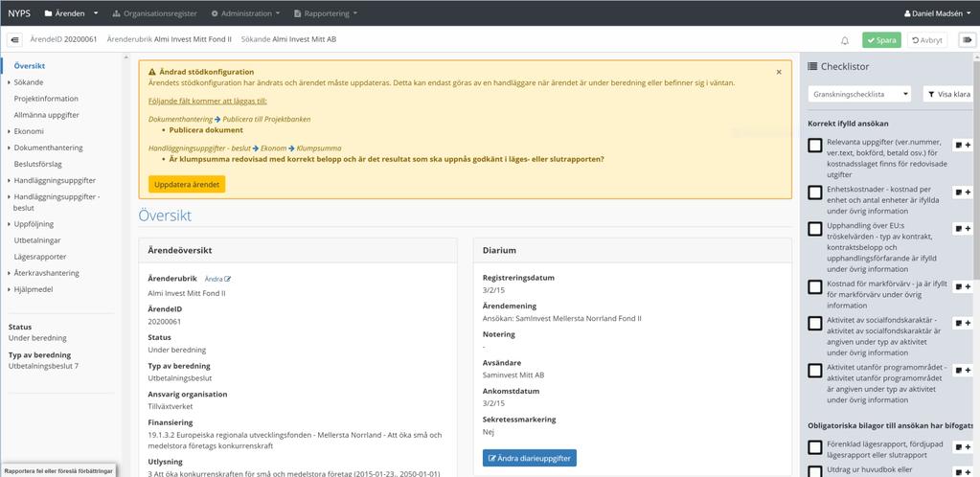980x477 pixels.
Task: Check Kostnad för markförvärv checkbox
Action: tap(815, 287)
